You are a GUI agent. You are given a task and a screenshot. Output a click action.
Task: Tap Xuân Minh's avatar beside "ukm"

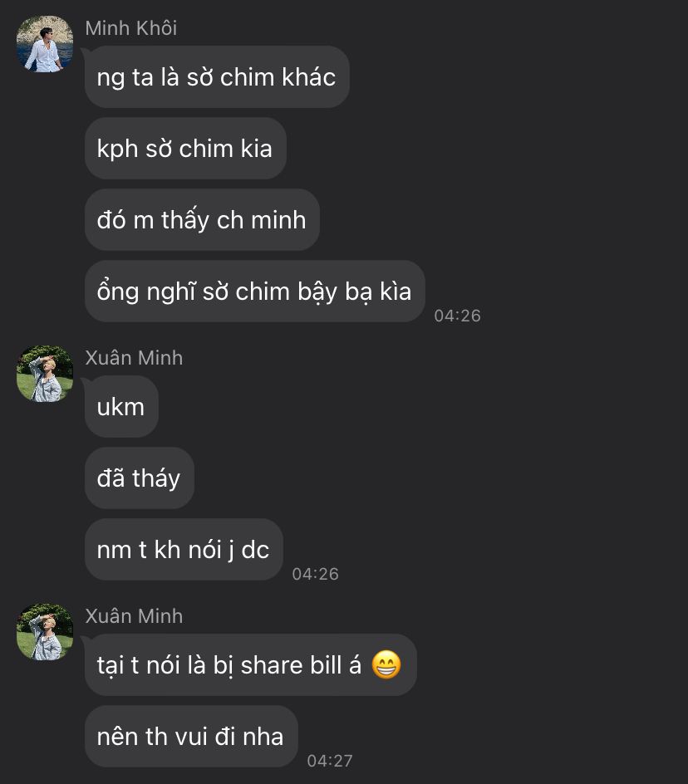coord(45,374)
